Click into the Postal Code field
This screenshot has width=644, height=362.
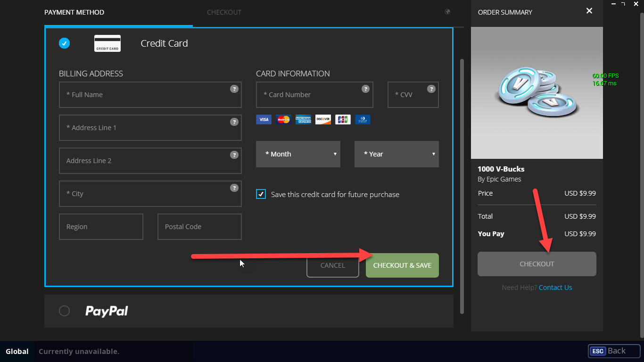tap(199, 227)
